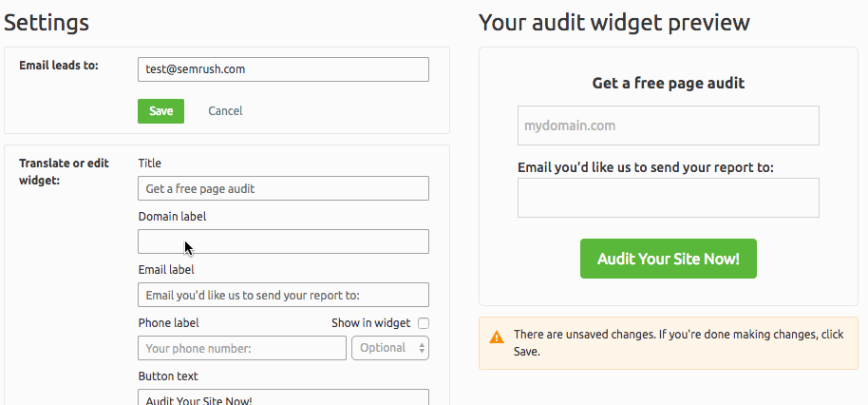Click the green Save button
The width and height of the screenshot is (868, 405).
161,111
